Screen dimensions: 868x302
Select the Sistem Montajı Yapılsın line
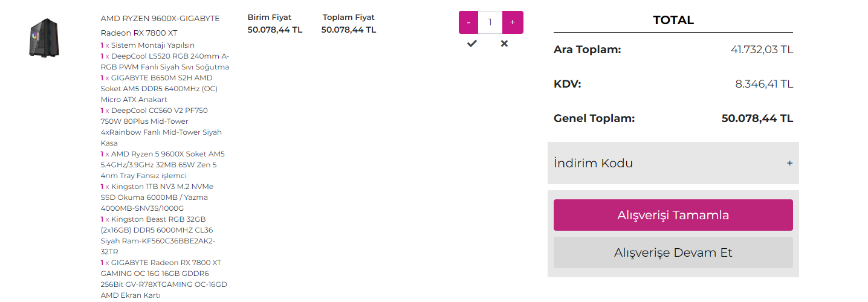[x=152, y=45]
